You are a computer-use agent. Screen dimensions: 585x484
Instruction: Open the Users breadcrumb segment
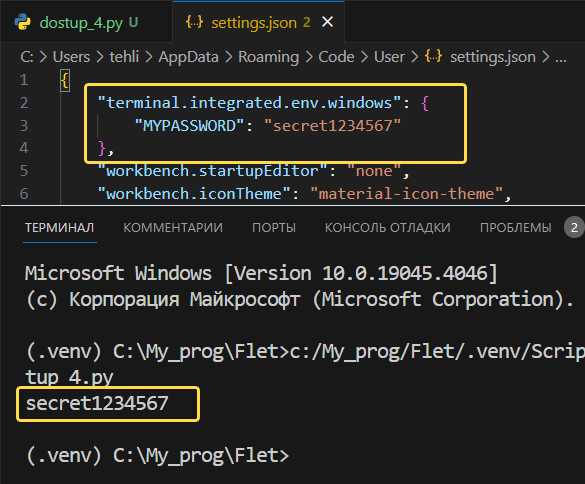tap(71, 57)
